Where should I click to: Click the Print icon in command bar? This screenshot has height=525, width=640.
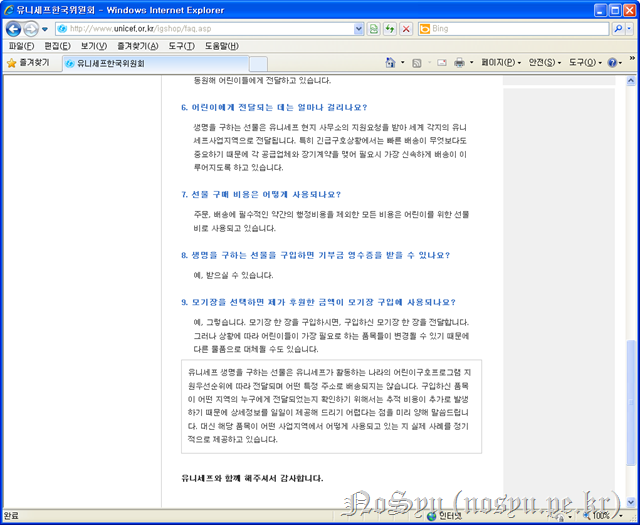point(459,63)
